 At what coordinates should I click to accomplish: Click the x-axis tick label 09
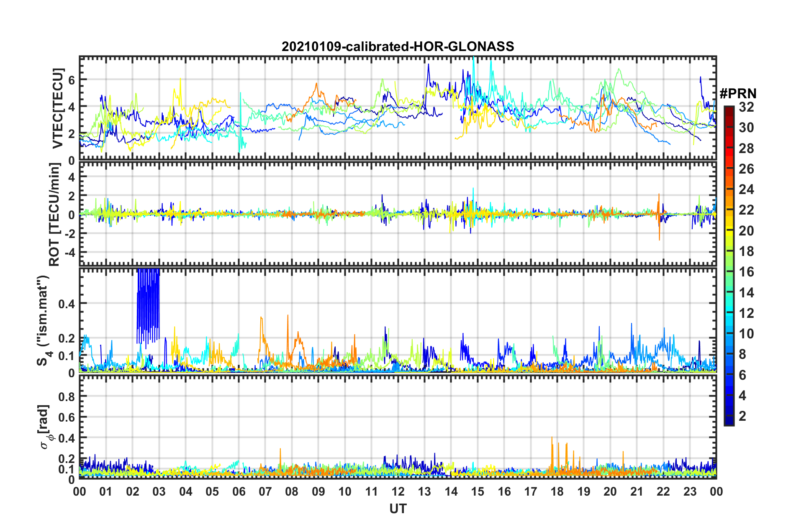[318, 491]
